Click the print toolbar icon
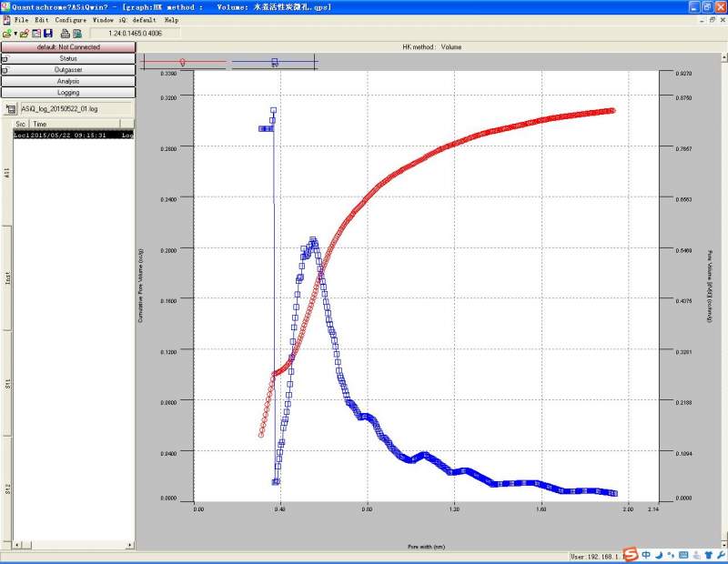This screenshot has height=564, width=728. pos(65,34)
